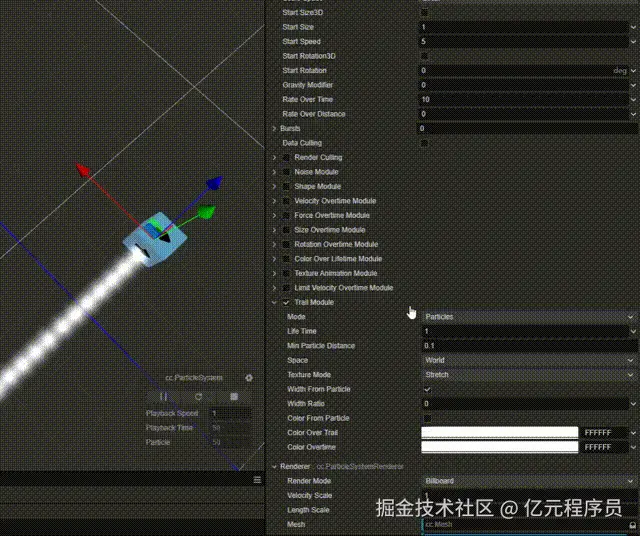Viewport: 640px width, 536px height.
Task: Toggle the Start Rotation3D checkbox
Action: [424, 56]
